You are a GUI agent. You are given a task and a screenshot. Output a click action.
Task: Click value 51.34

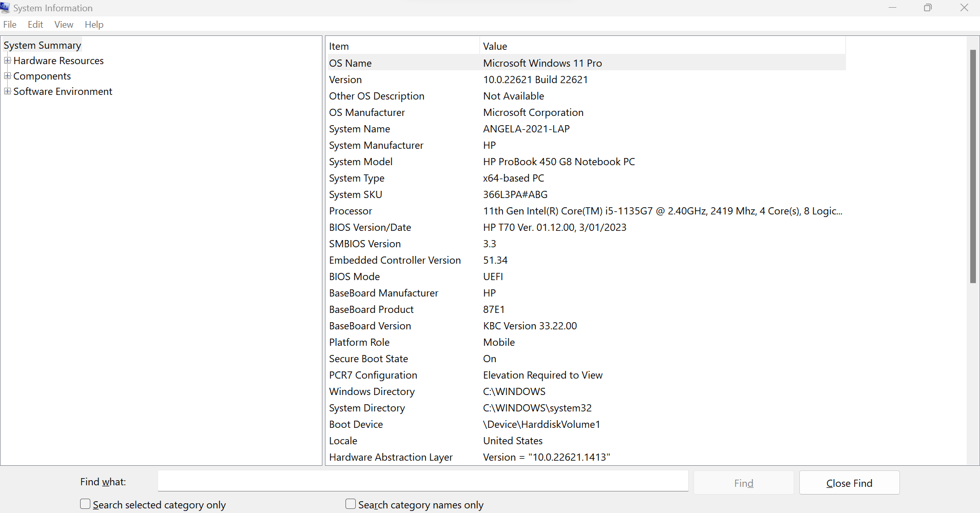point(495,260)
